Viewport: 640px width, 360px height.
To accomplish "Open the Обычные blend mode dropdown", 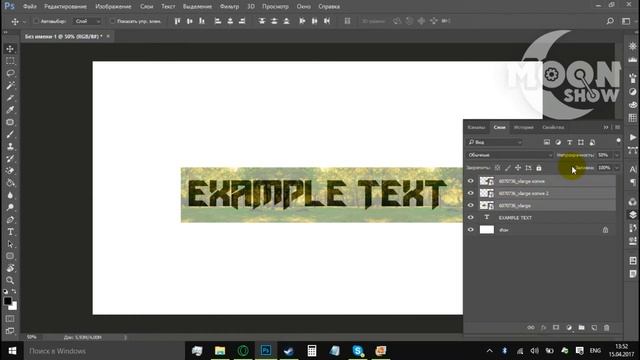I will [x=510, y=155].
